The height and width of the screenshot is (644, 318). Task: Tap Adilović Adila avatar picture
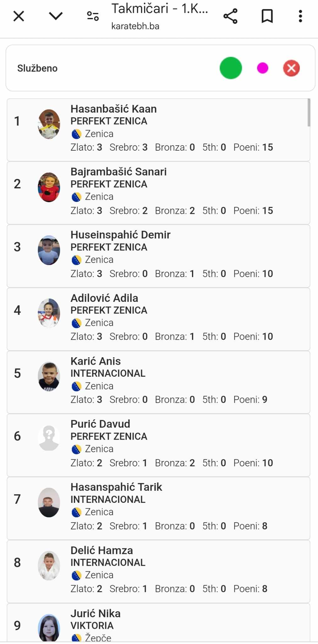[49, 313]
